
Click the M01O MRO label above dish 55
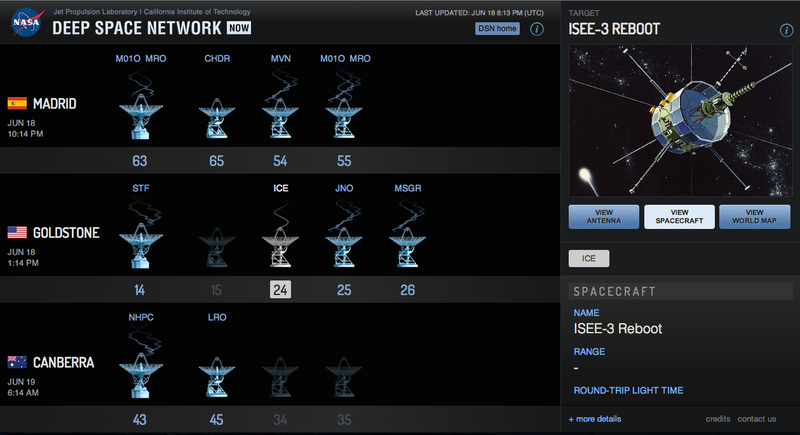point(345,59)
